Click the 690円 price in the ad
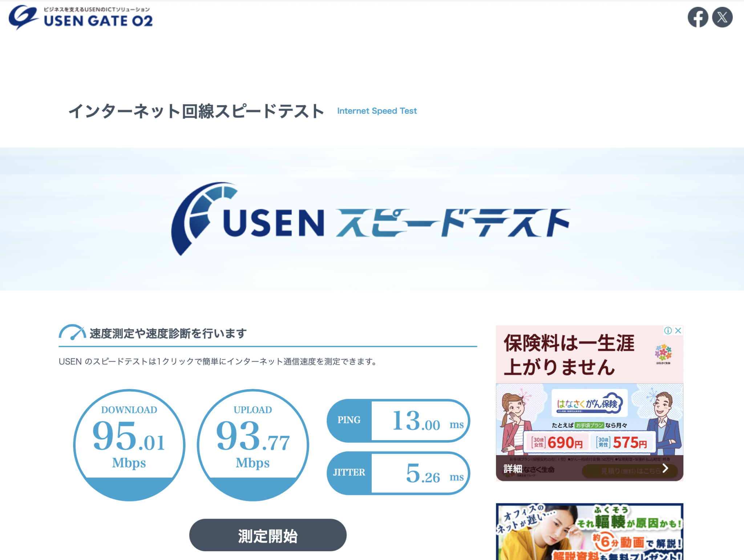The image size is (744, 560). coord(565,443)
